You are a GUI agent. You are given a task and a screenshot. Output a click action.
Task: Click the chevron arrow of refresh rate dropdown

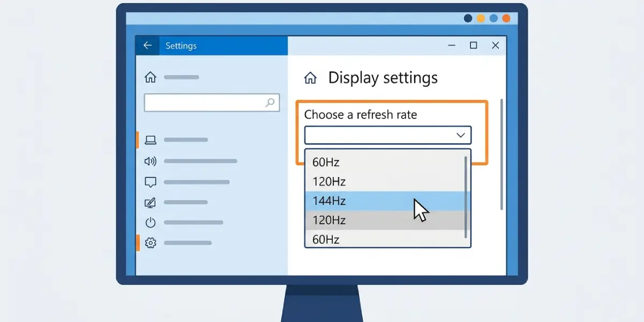tap(460, 135)
